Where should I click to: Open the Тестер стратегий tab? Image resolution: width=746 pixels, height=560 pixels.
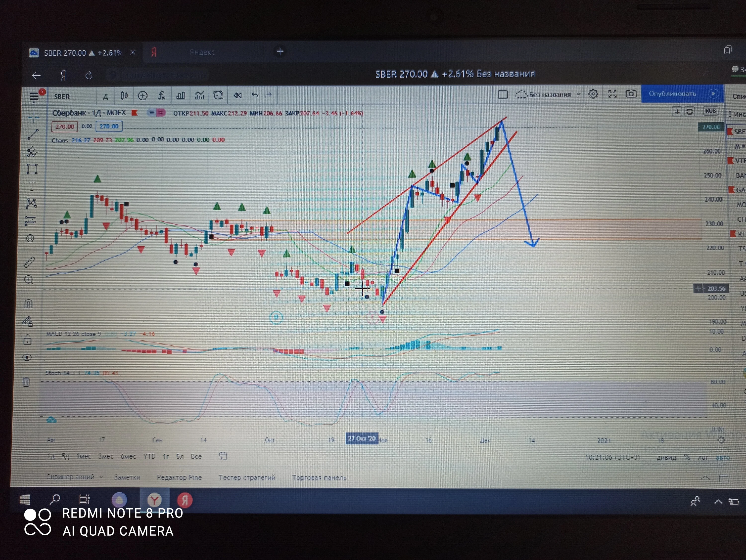pos(247,477)
